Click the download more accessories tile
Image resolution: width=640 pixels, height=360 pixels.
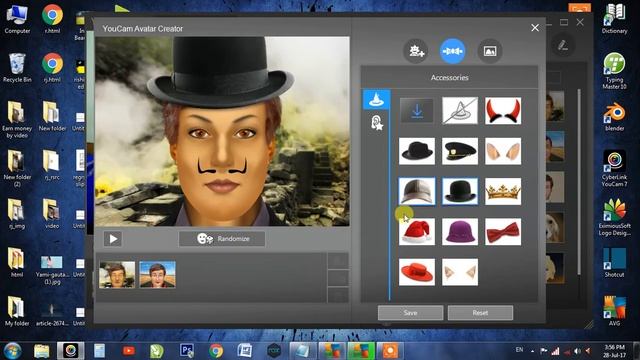pos(417,111)
